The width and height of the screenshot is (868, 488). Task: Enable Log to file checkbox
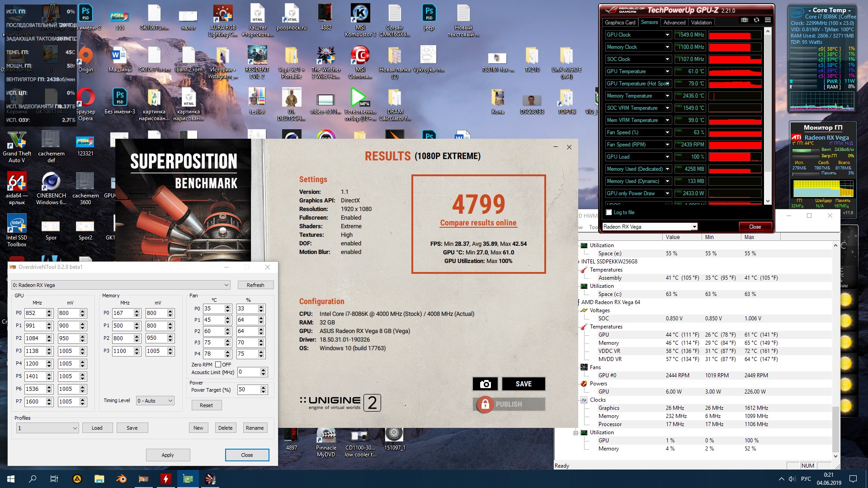609,212
